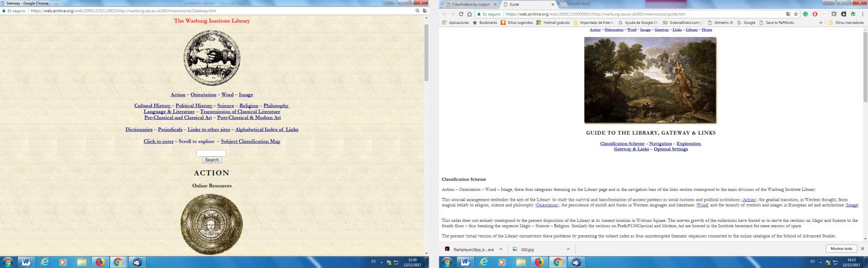Click the bookmark star in the Guide address bar
This screenshot has height=268, width=868.
796,14
